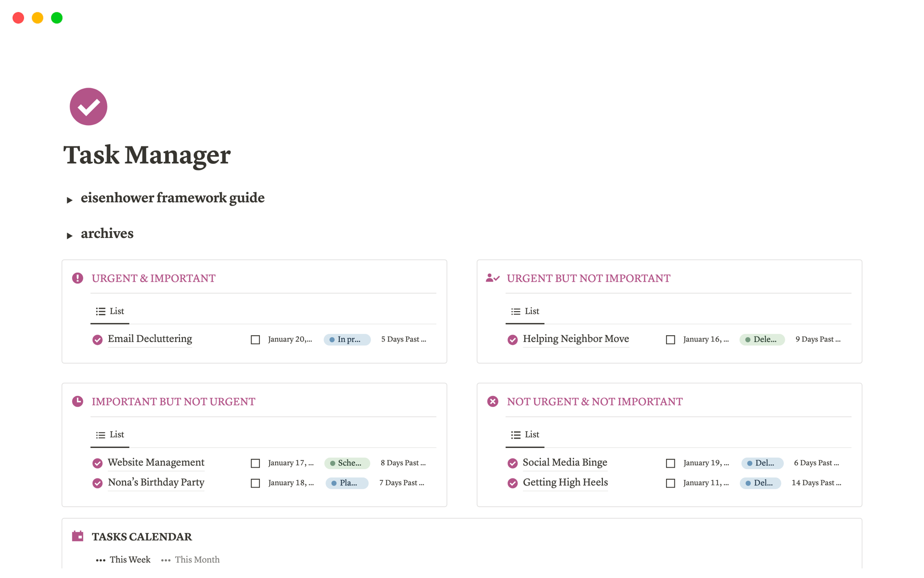
Task: Click the January 16 date field
Action: [x=706, y=340]
